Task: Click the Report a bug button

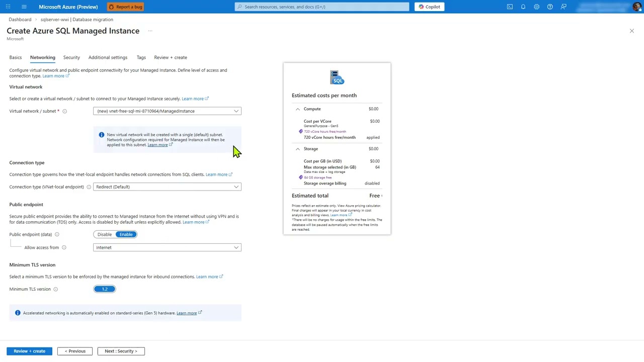Action: [x=126, y=7]
